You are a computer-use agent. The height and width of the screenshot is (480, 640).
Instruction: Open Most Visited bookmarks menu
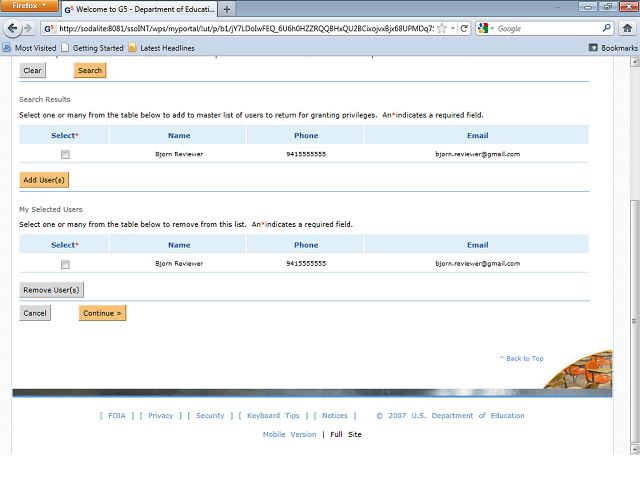(x=29, y=48)
